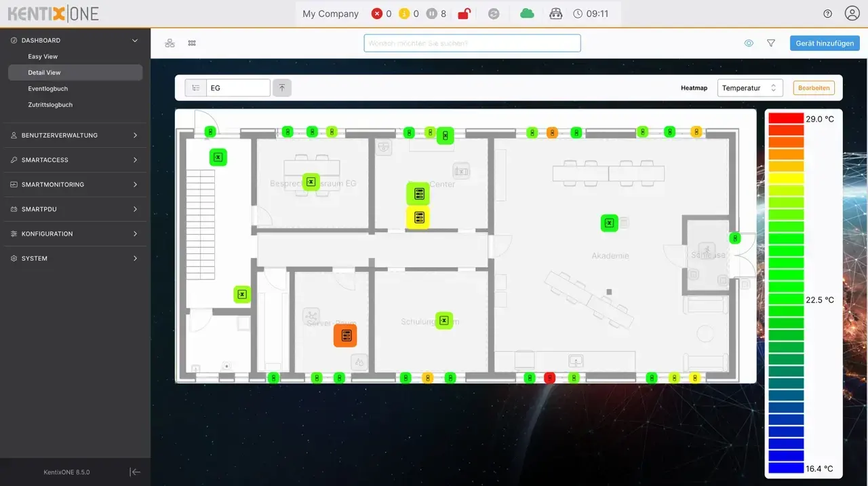Open the help question mark icon

[x=827, y=14]
